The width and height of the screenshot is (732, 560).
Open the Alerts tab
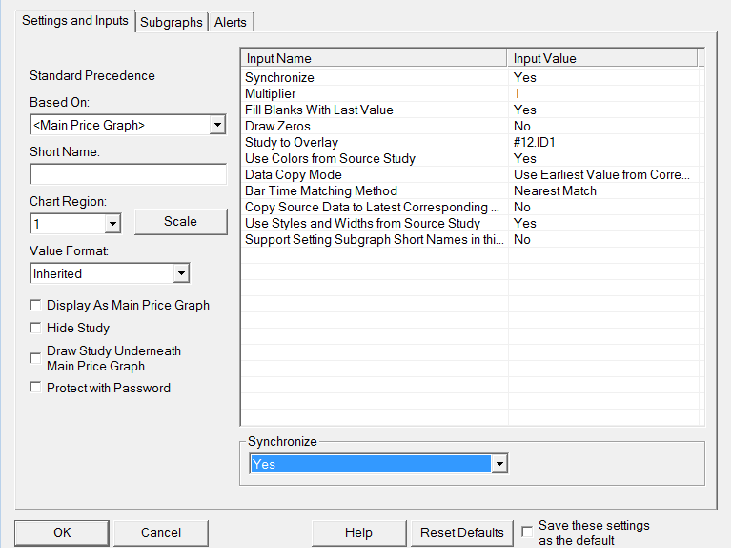point(231,23)
